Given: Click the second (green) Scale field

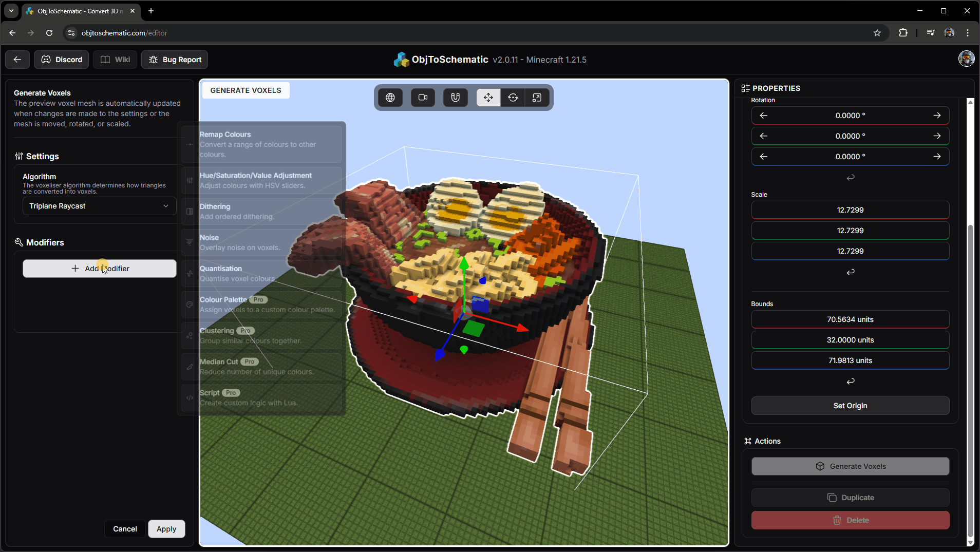Looking at the screenshot, I should [850, 231].
